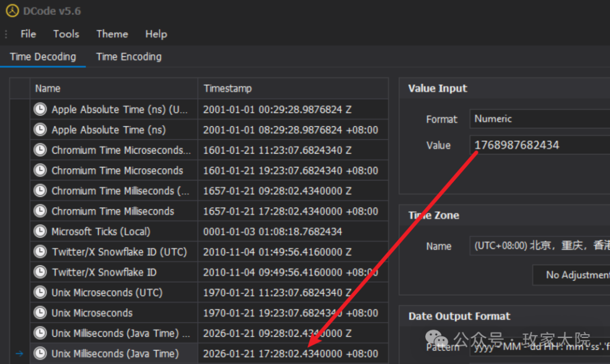The width and height of the screenshot is (610, 364).
Task: Click clock icon for Unix Milliseconds (Java Time) ... row
Action: [x=40, y=334]
